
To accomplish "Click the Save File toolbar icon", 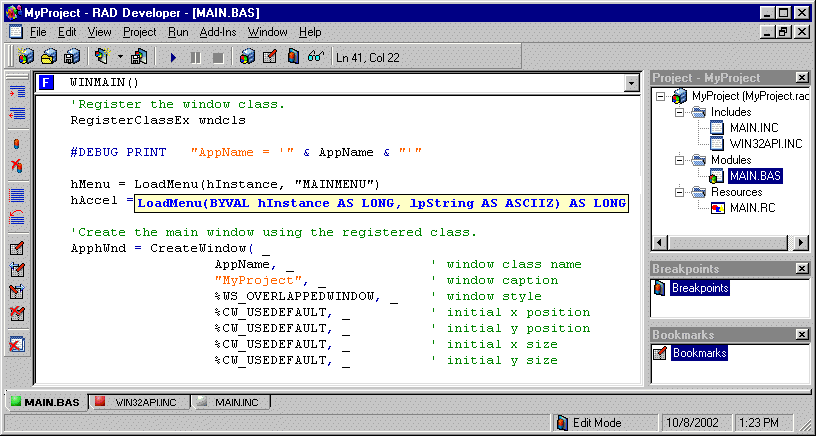I will point(139,57).
